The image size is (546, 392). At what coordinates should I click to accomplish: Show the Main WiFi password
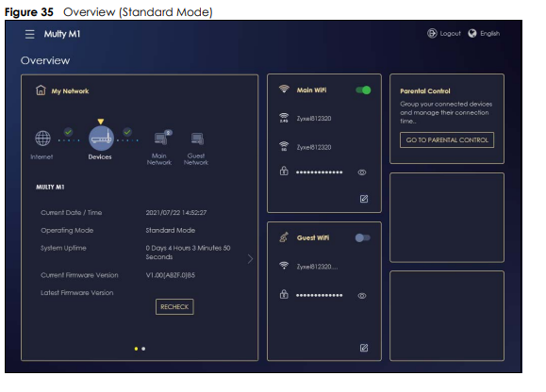click(362, 172)
